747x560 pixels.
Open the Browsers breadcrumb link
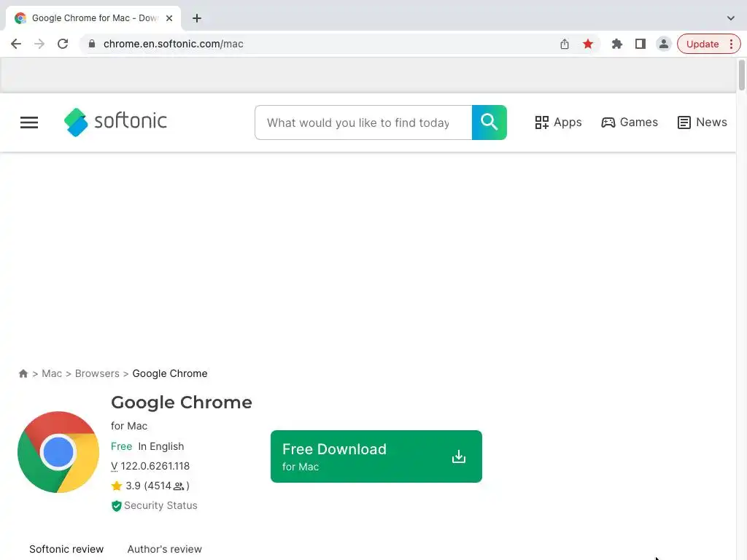coord(97,373)
